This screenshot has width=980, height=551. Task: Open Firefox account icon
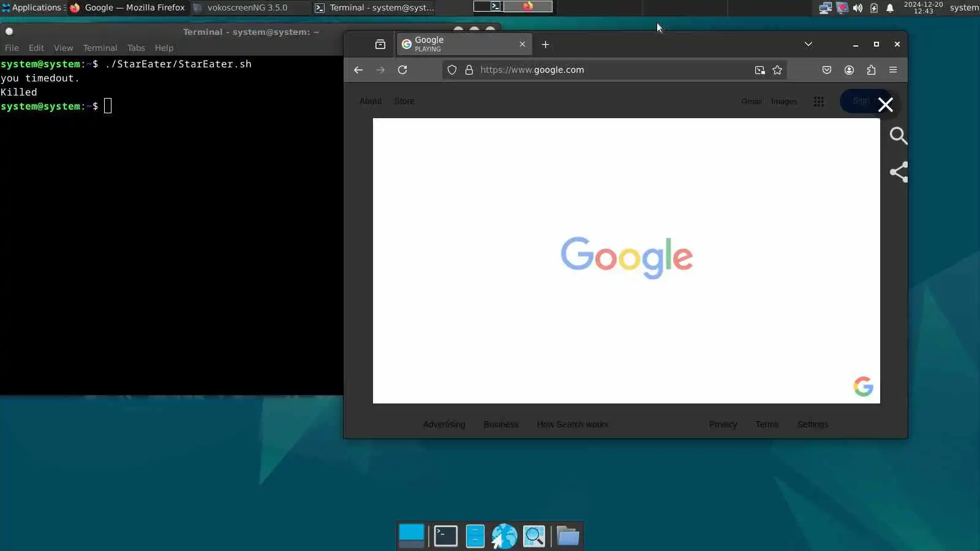(x=849, y=70)
